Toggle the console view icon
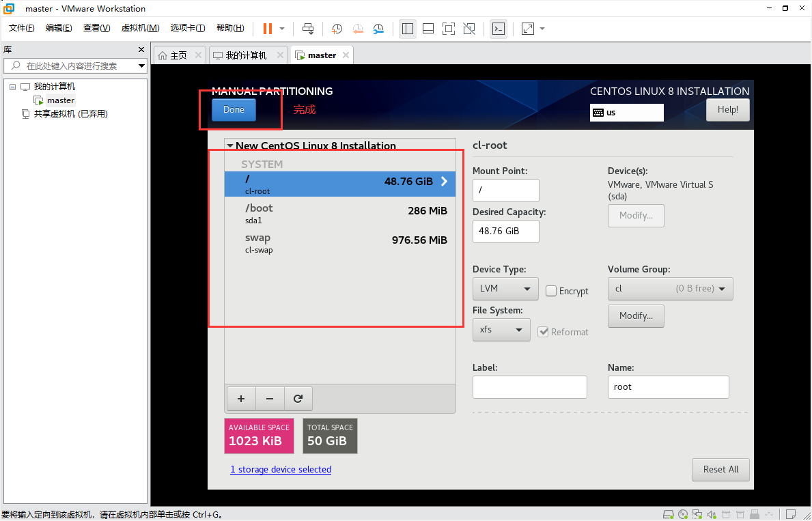Screen dimensions: 812x521 498,29
